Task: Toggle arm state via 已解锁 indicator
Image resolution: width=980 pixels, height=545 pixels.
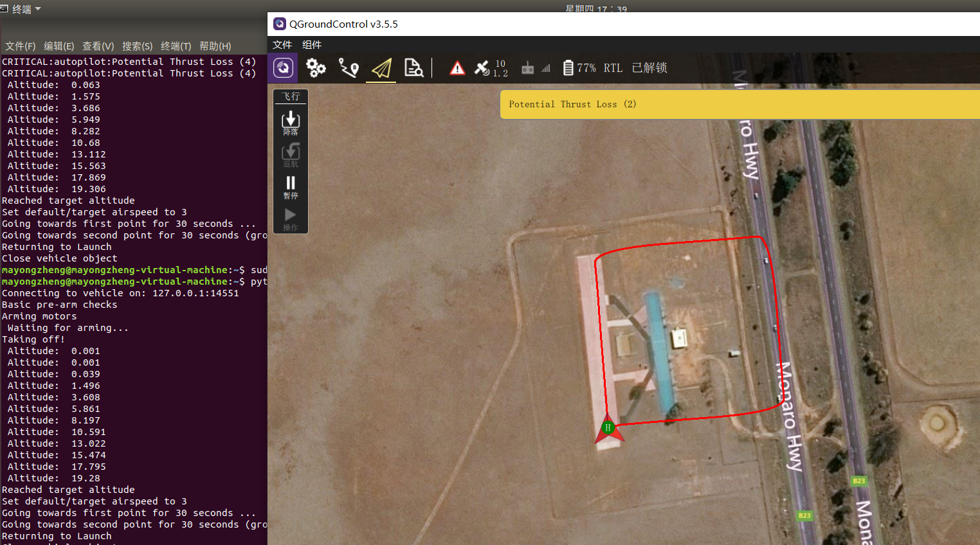Action: 649,67
